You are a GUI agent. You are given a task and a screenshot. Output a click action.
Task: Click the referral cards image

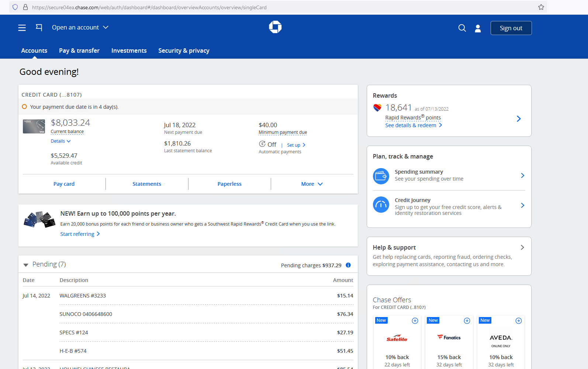(x=39, y=220)
